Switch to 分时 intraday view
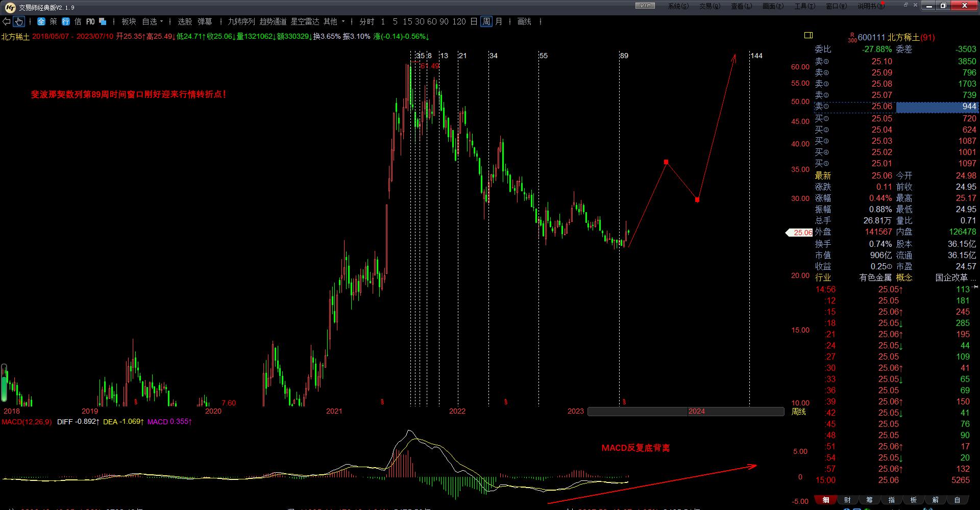 366,21
